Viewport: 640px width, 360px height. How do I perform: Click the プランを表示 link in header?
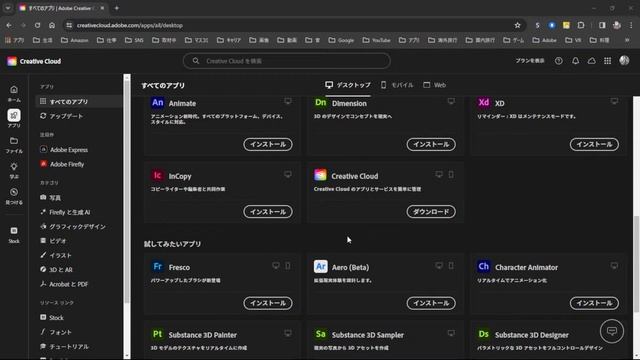(x=530, y=61)
